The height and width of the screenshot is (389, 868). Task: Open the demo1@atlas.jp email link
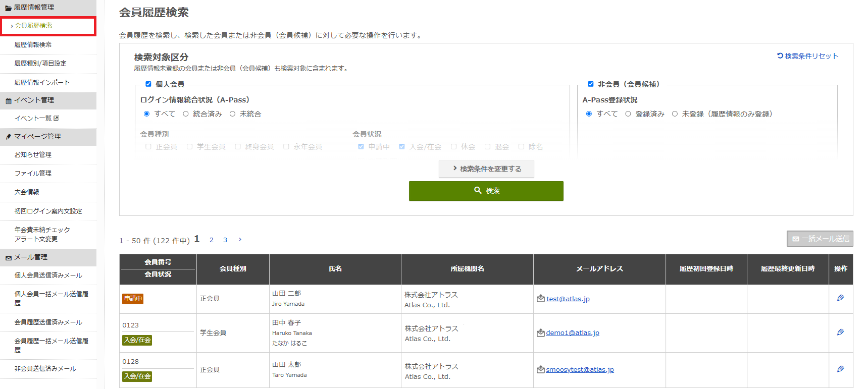(573, 333)
